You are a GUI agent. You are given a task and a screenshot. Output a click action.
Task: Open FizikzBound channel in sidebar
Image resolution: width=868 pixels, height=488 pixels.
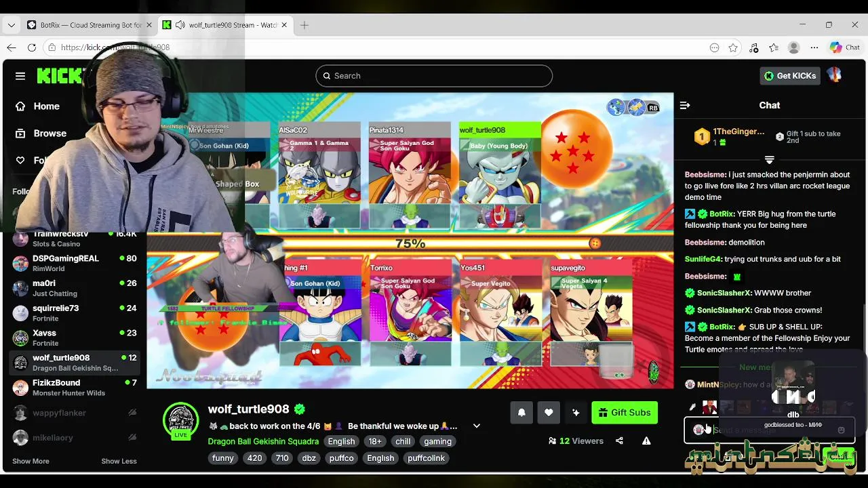(x=76, y=388)
